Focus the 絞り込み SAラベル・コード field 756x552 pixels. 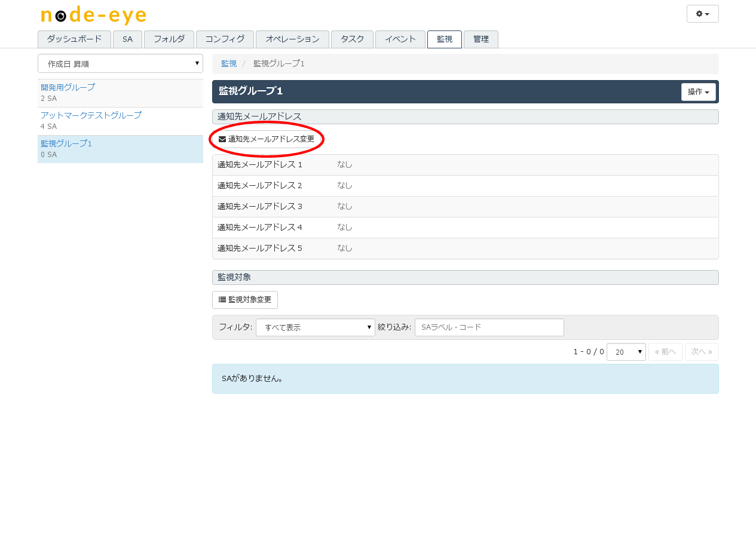(489, 327)
